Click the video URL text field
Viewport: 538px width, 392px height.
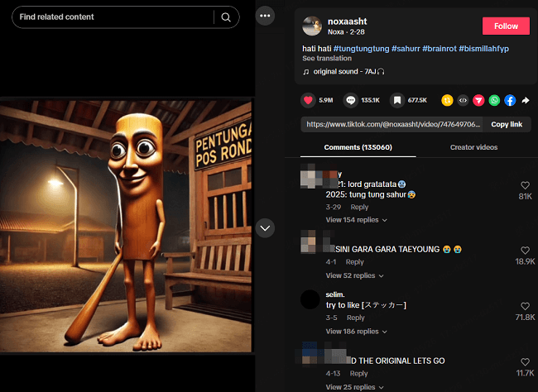(x=391, y=124)
